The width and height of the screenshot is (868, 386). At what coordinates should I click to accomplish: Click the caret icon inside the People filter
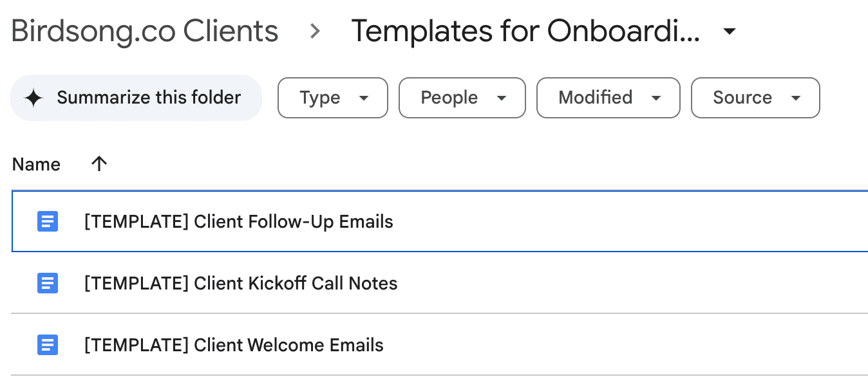point(502,98)
